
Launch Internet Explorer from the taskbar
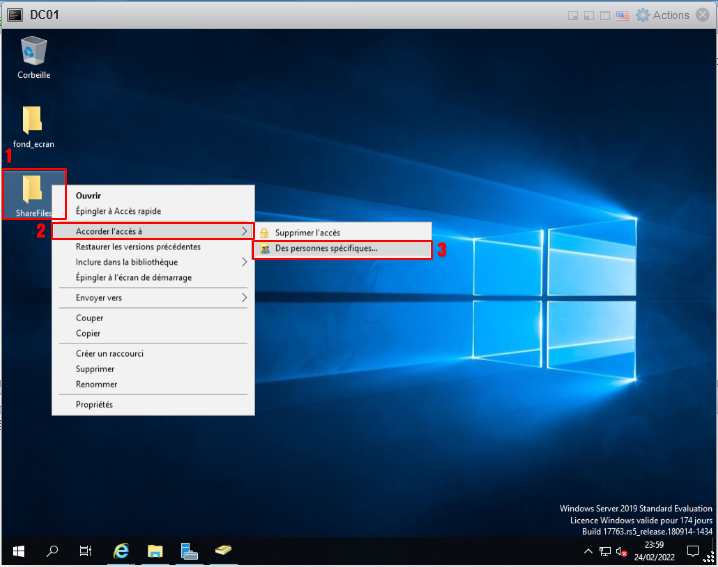coord(121,551)
